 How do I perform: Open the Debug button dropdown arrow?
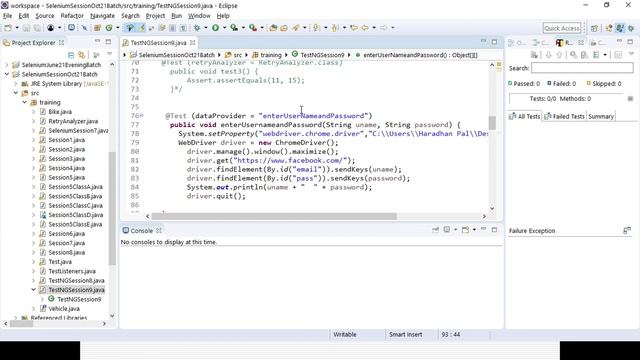(x=206, y=28)
